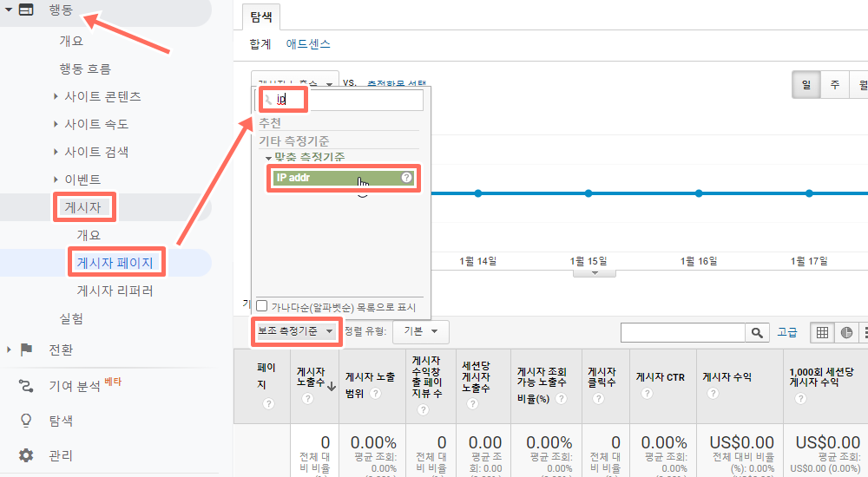Click the 전환 flag icon
Viewport: 868px width, 477px height.
point(26,350)
